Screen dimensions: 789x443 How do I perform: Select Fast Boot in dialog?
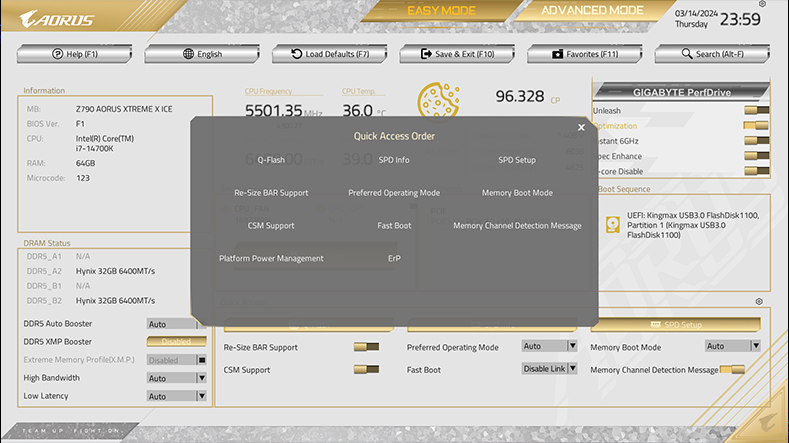tap(394, 226)
